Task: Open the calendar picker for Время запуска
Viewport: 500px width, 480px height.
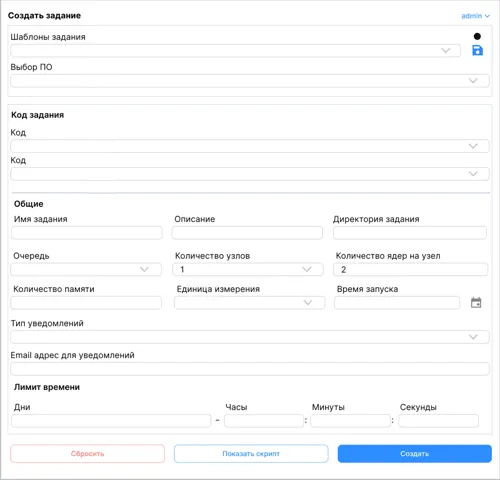Action: [476, 303]
